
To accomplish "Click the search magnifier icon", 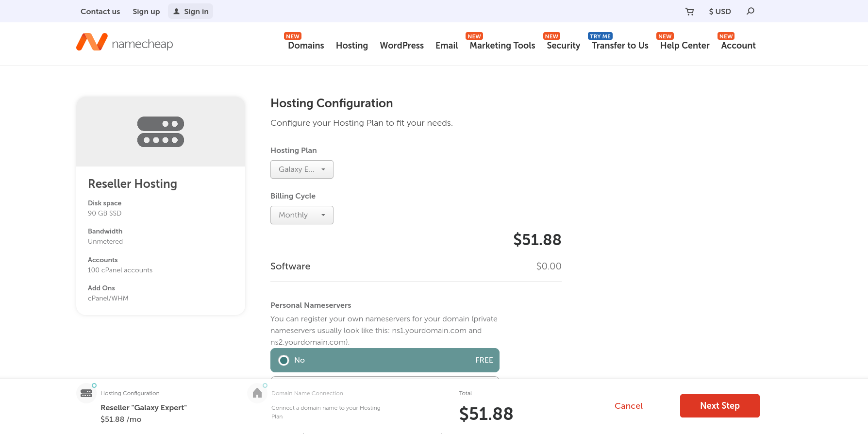I will tap(751, 11).
